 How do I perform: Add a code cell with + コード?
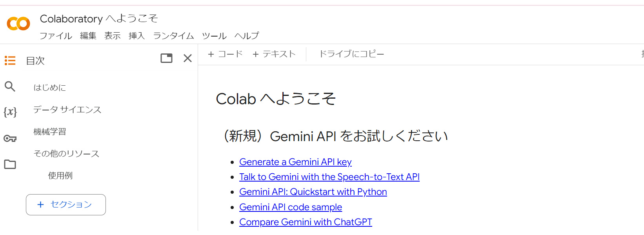(x=225, y=54)
